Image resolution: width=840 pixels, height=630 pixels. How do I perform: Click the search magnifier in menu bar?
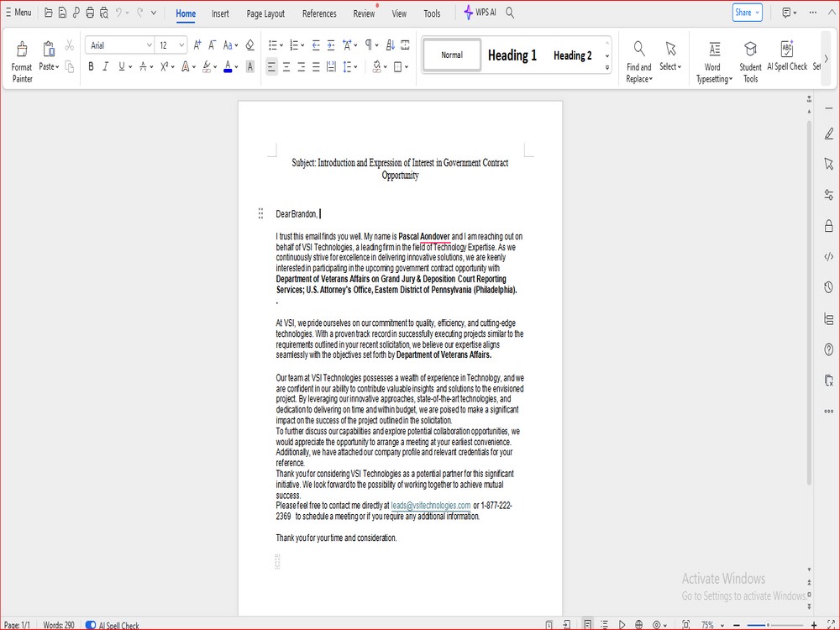pos(510,13)
